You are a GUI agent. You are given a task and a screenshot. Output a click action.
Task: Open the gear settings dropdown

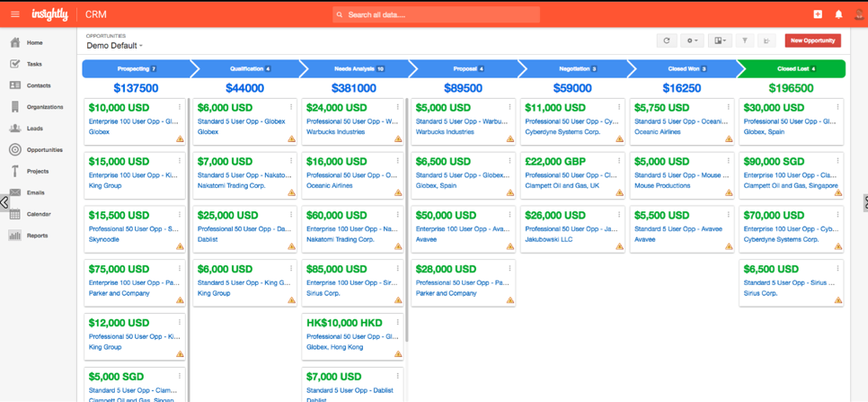coord(693,40)
